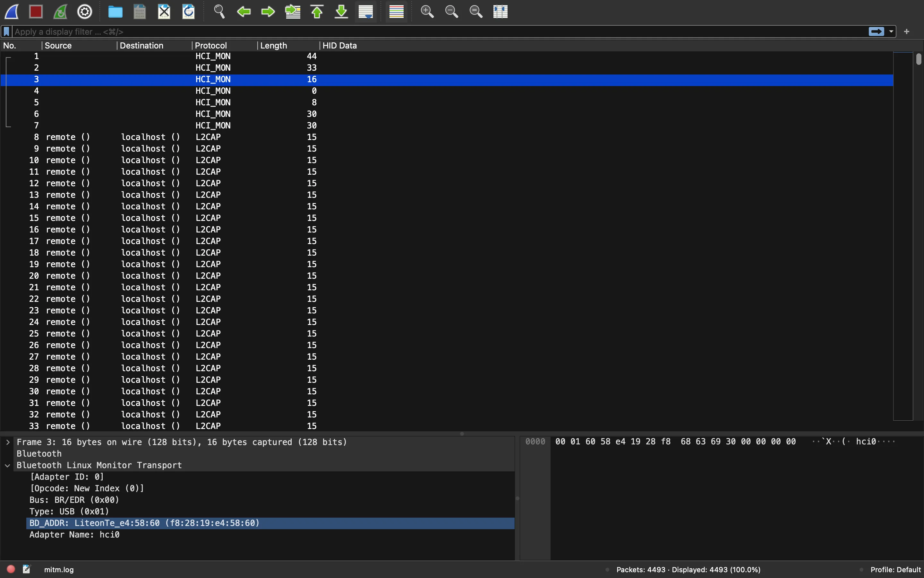Select Type: USB field
Viewport: 924px width, 578px height.
tap(70, 512)
